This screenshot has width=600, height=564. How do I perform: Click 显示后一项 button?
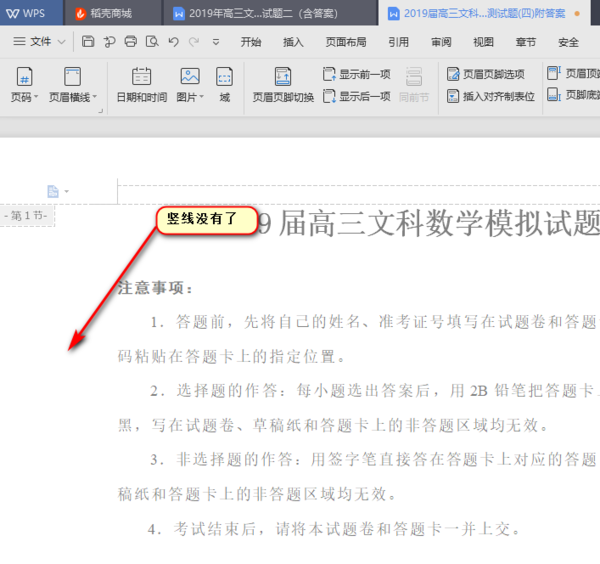[356, 96]
